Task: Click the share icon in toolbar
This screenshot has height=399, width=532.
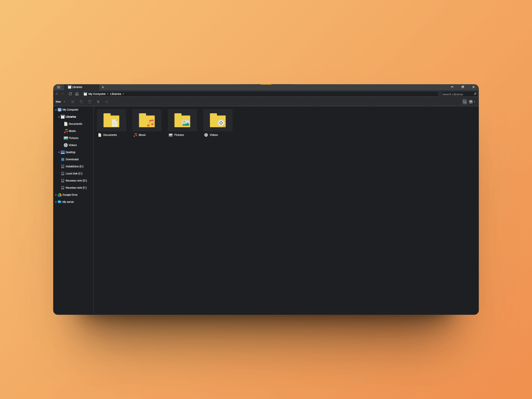Action: click(x=107, y=102)
